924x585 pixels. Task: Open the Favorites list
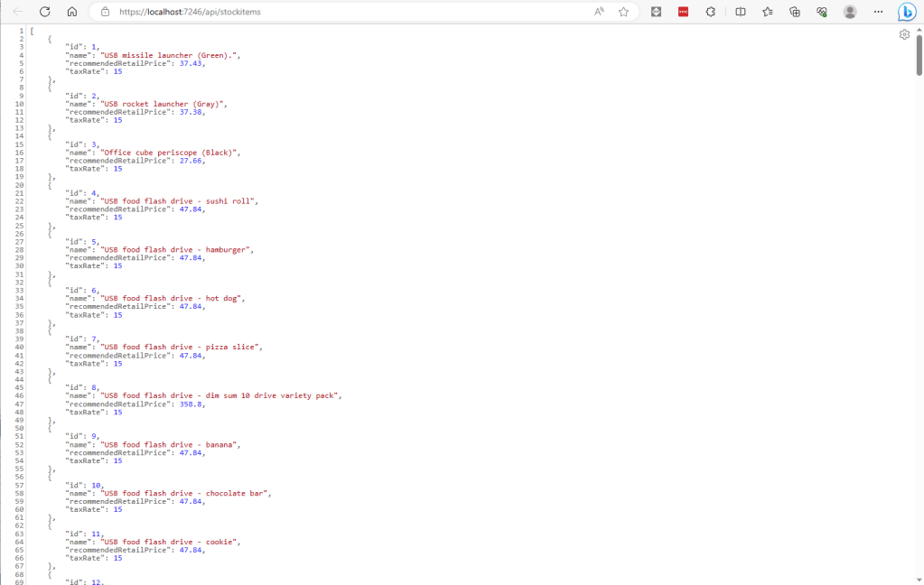[768, 12]
